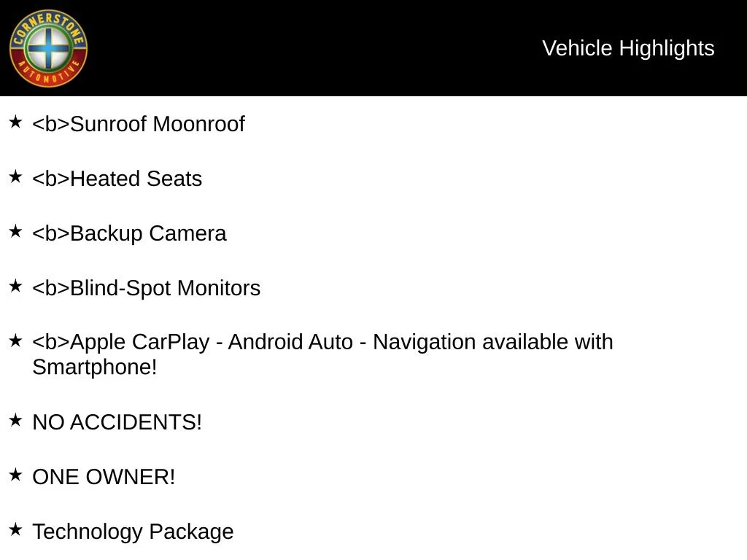Image resolution: width=747 pixels, height=560 pixels.
Task: Click the star beside Apple CarPlay line
Action: pos(16,341)
